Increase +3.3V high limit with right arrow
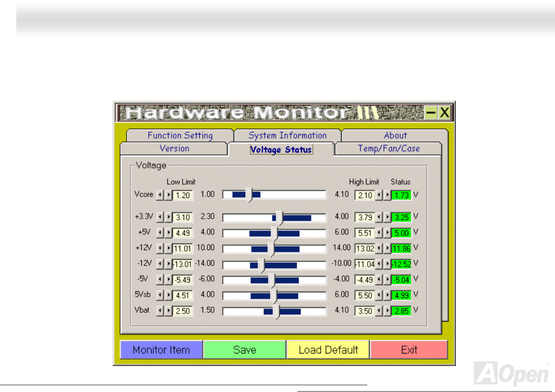The height and width of the screenshot is (392, 555). pos(387,217)
